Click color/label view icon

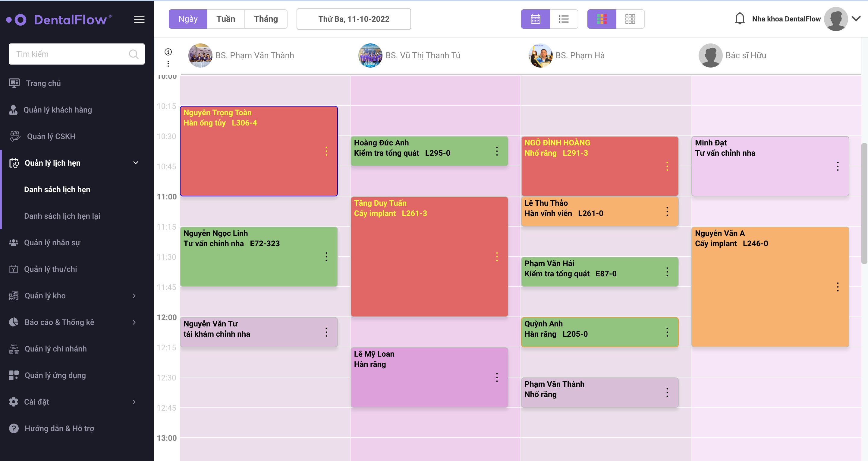602,19
